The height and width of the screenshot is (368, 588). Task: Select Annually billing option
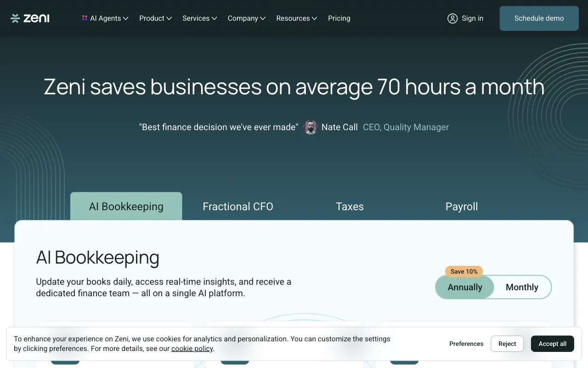click(465, 287)
